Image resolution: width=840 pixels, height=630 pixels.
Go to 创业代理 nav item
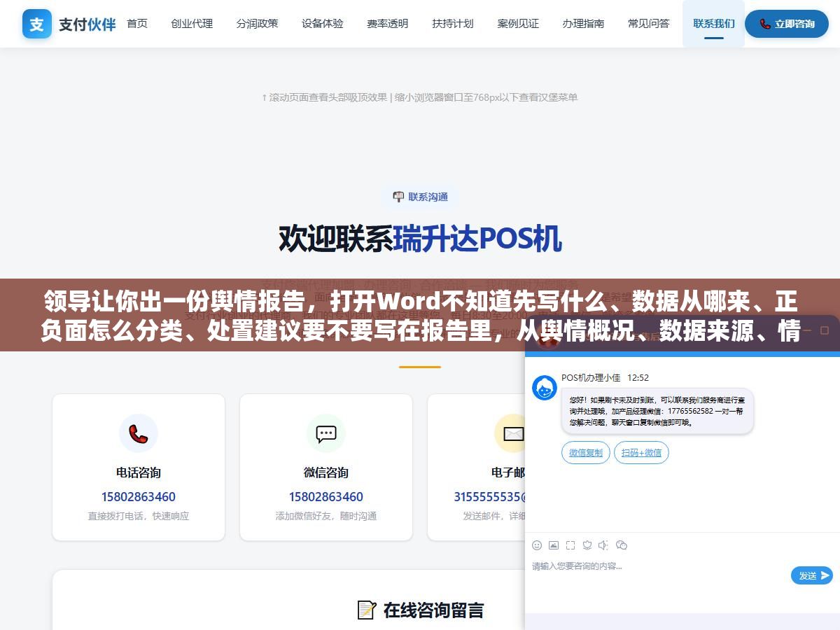pyautogui.click(x=192, y=24)
